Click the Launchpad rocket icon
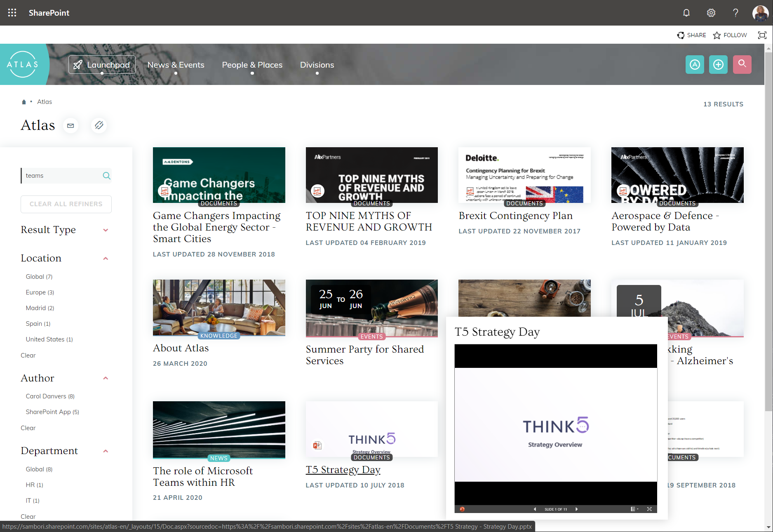The image size is (773, 532). [x=78, y=64]
